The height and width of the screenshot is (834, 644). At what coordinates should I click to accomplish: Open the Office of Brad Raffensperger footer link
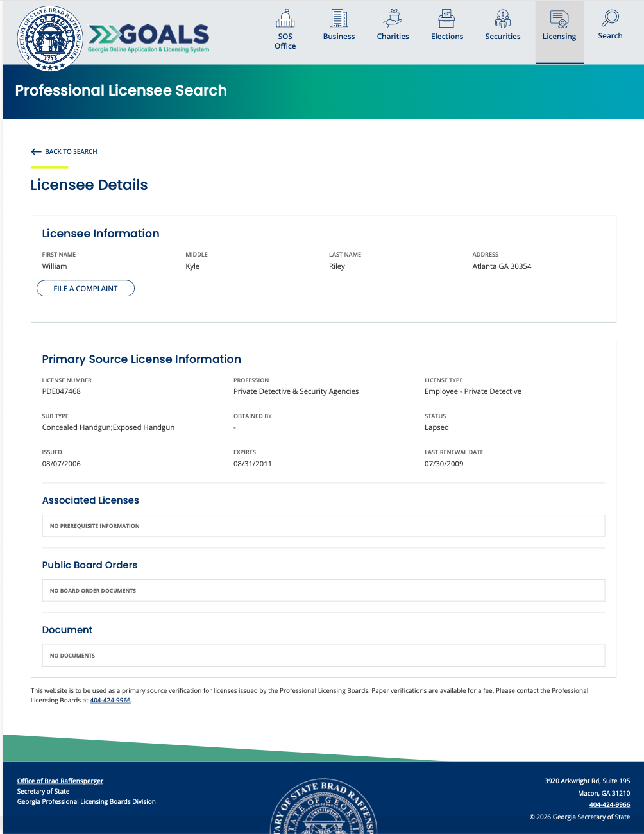(60, 781)
